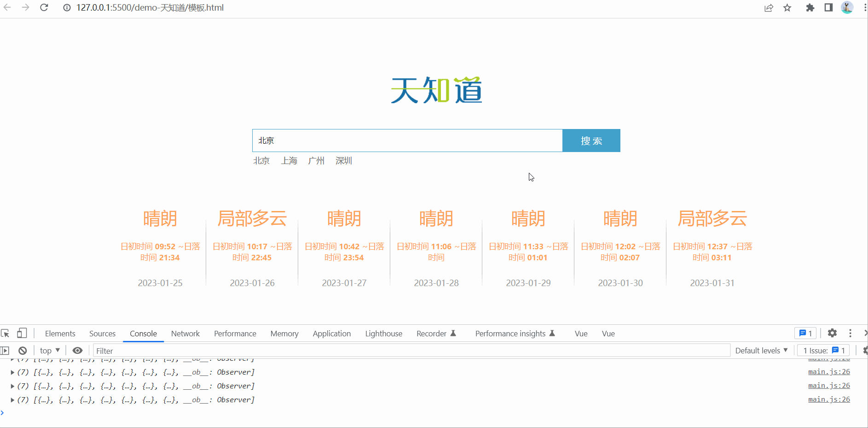
Task: Click inside the console Filter field
Action: pyautogui.click(x=276, y=350)
